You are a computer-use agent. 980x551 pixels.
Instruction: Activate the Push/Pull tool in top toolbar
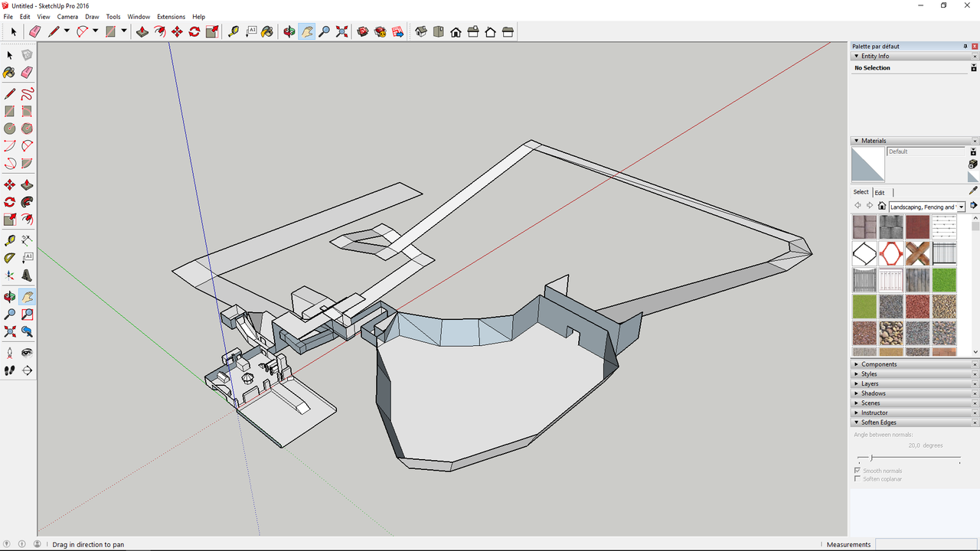coord(142,31)
